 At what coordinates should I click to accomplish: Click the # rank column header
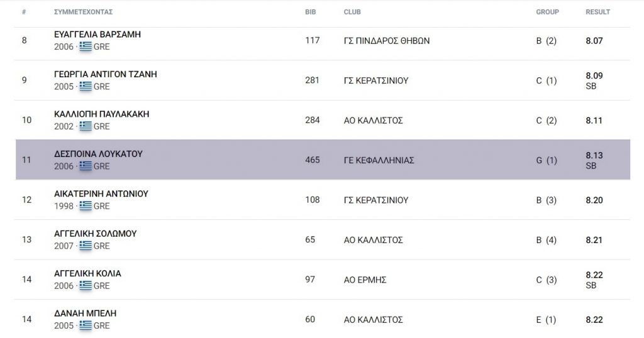click(x=24, y=12)
